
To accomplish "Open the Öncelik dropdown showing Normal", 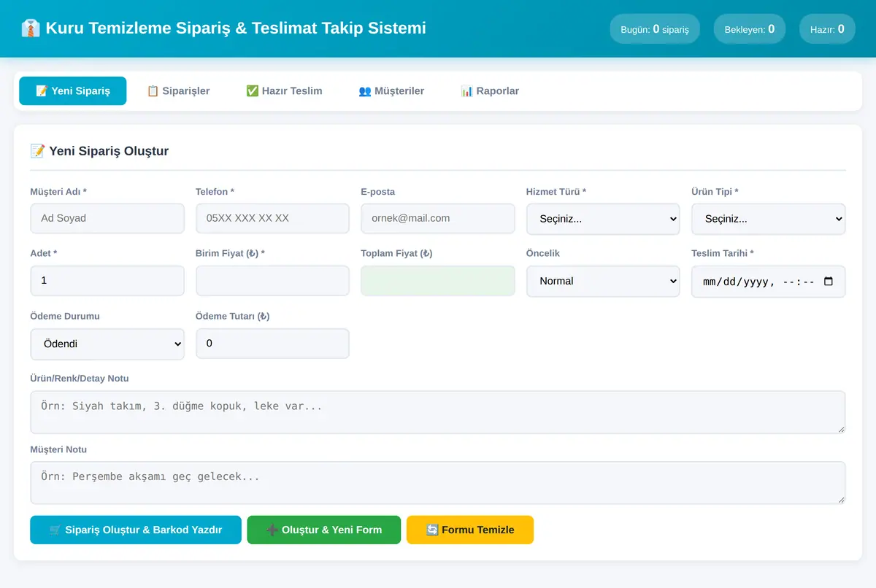I will pos(603,281).
